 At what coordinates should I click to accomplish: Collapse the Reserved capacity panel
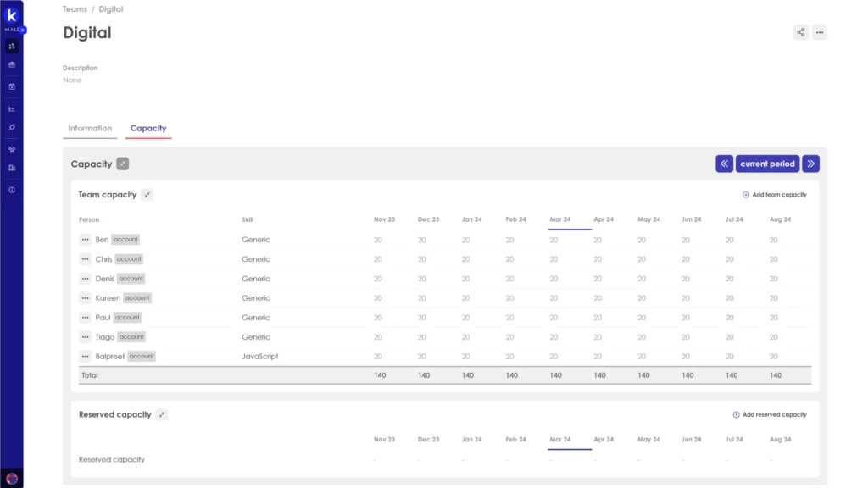pyautogui.click(x=162, y=414)
